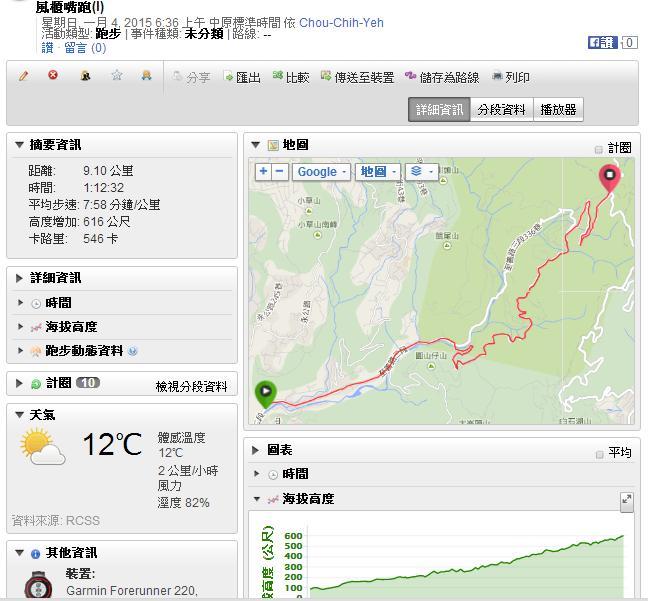
Task: Expand 海拔高度 section in left panel
Action: point(20,327)
